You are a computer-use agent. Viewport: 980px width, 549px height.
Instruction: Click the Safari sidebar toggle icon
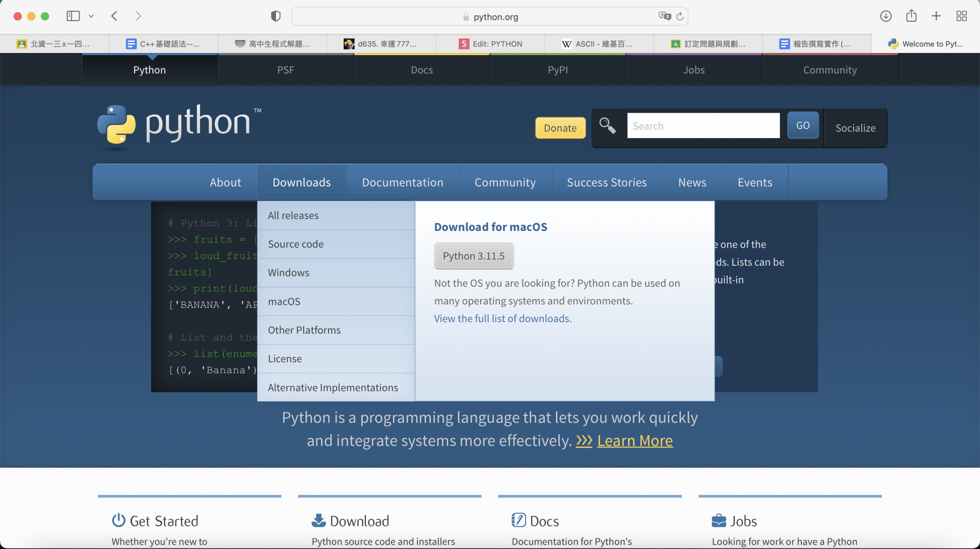point(73,16)
